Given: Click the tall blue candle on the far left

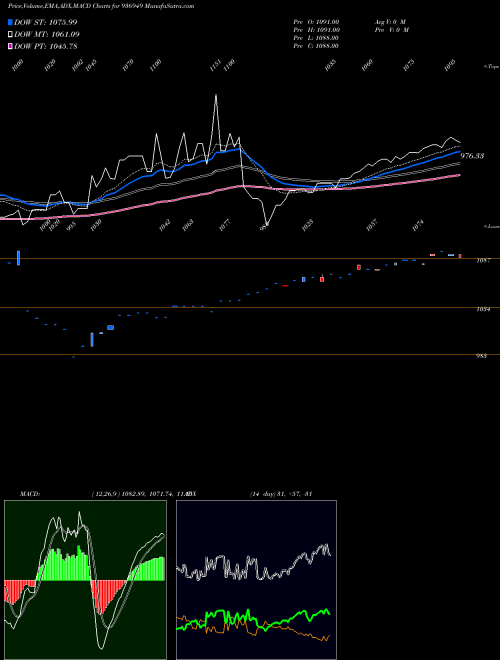Looking at the screenshot, I should point(18,258).
